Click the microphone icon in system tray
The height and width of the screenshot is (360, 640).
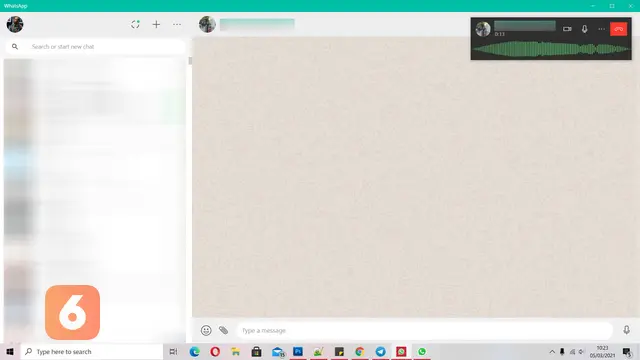click(562, 351)
